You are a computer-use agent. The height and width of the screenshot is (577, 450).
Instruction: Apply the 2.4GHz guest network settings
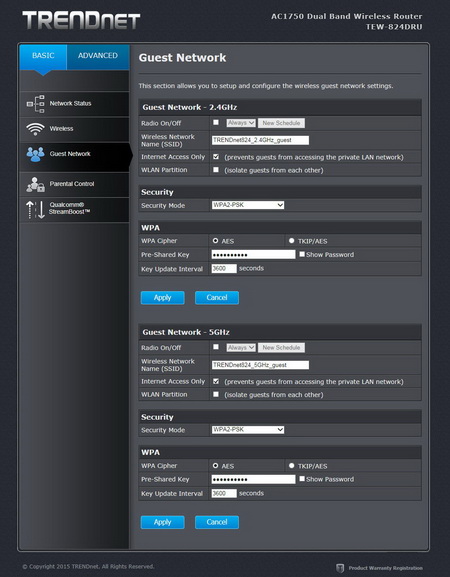pyautogui.click(x=163, y=298)
